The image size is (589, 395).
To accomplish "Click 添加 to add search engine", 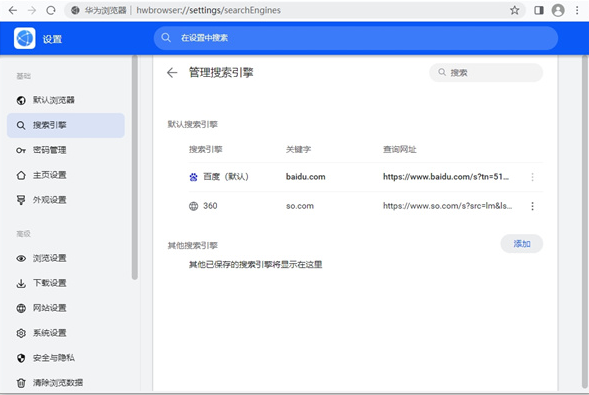I will [x=522, y=244].
